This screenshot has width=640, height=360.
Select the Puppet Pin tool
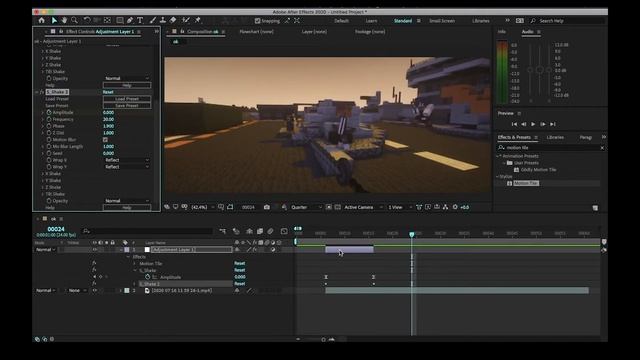click(198, 20)
